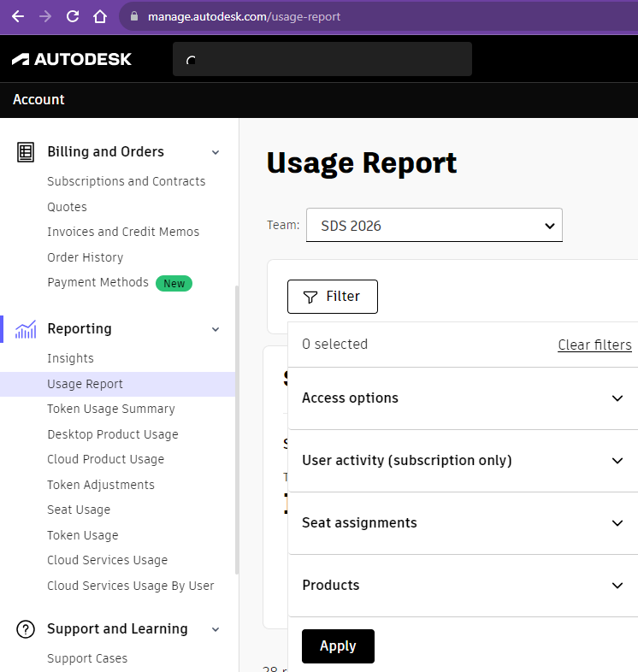Go to browser home icon
This screenshot has width=638, height=672.
100,17
